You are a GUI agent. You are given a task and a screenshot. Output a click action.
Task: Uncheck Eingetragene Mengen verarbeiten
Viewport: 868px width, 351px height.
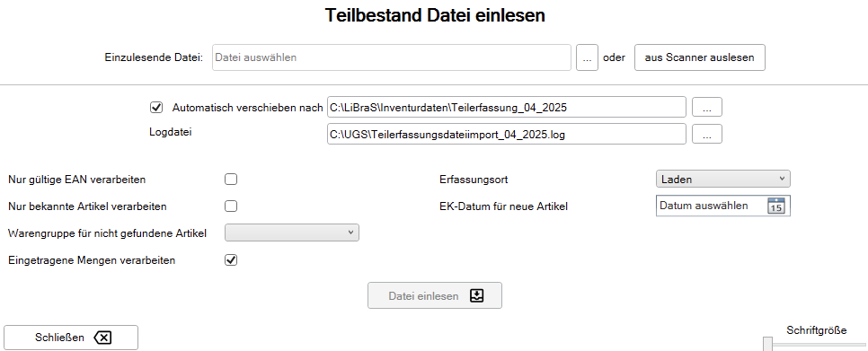tap(231, 259)
